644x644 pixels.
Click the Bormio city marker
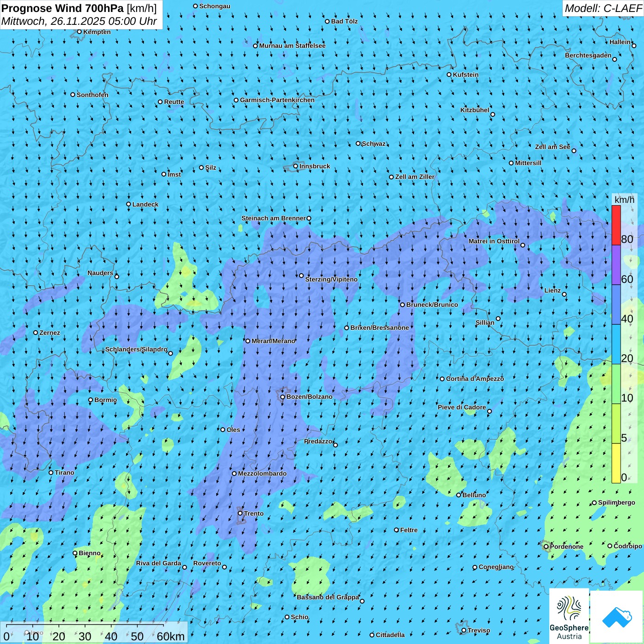click(x=91, y=400)
